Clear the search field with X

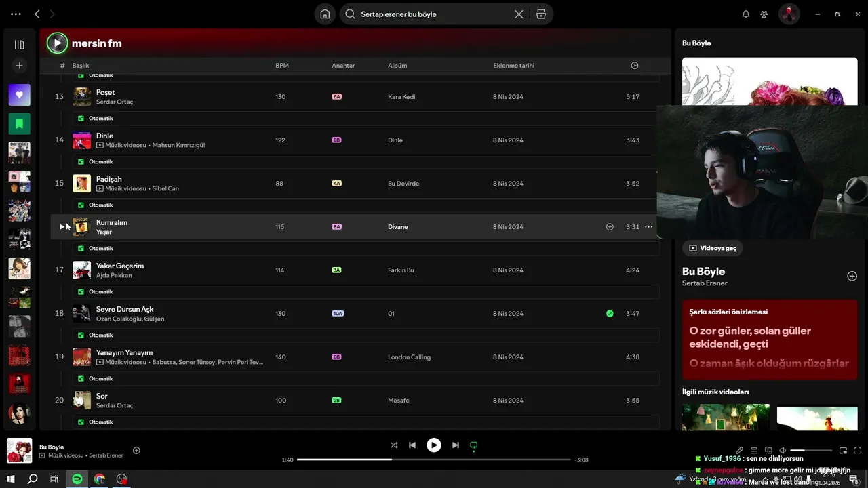[x=519, y=14]
